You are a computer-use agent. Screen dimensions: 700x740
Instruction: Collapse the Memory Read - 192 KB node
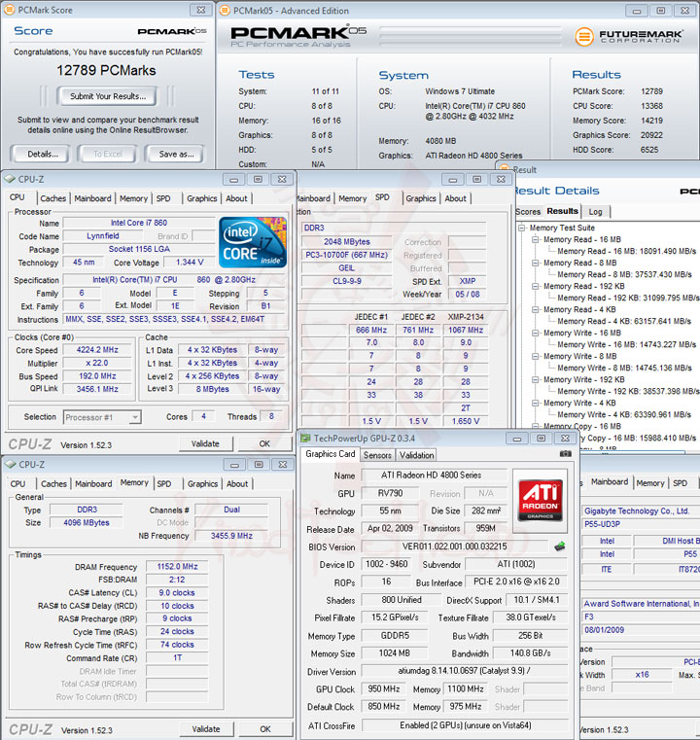536,287
